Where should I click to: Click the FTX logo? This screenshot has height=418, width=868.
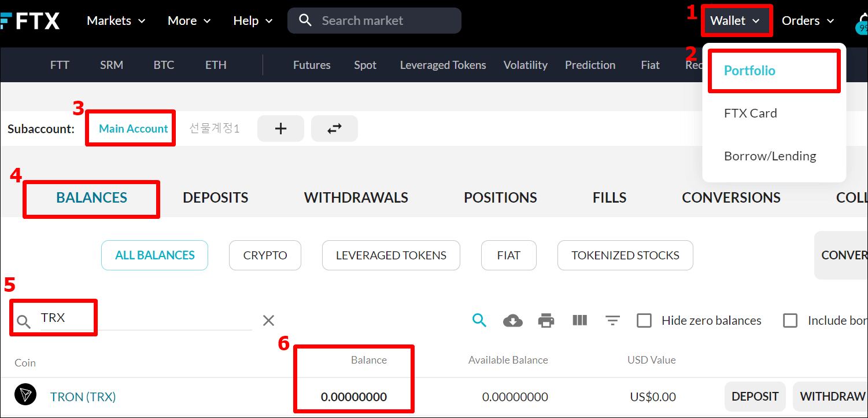coord(30,21)
